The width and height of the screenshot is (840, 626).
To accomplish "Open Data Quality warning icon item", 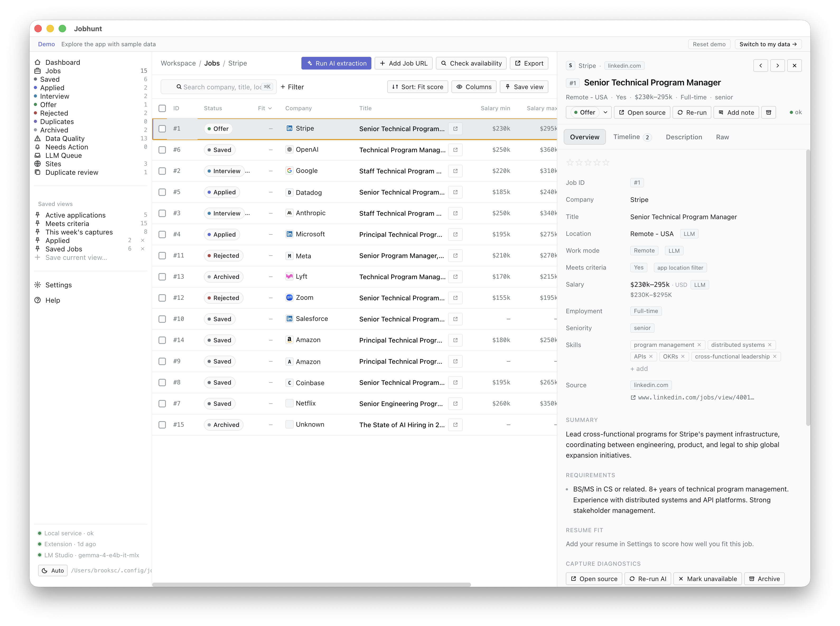I will tap(38, 138).
